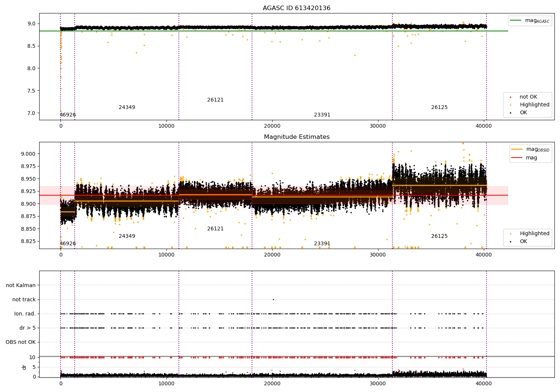Click the lone data point on the not track row
560x392 pixels.
273,299
